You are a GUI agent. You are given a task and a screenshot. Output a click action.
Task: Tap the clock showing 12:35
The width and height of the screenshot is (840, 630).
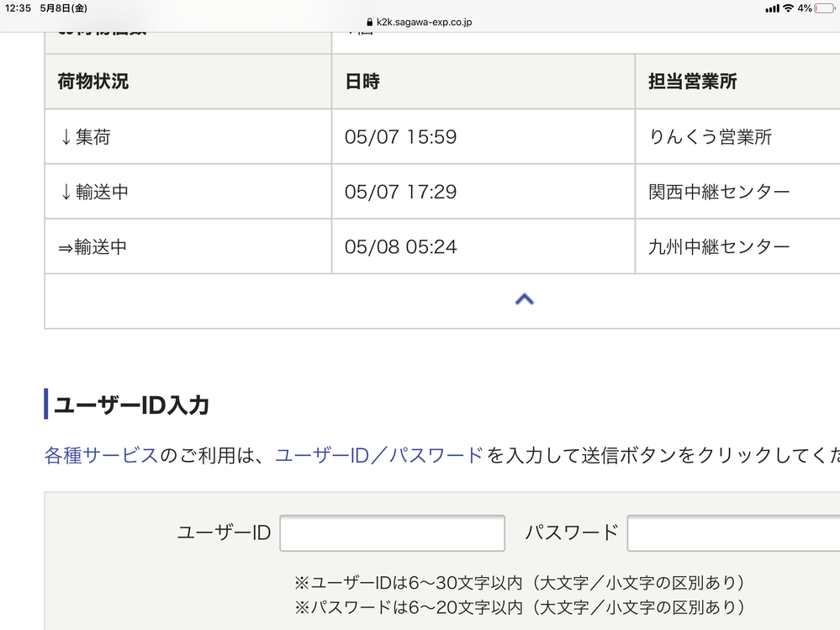(x=19, y=8)
